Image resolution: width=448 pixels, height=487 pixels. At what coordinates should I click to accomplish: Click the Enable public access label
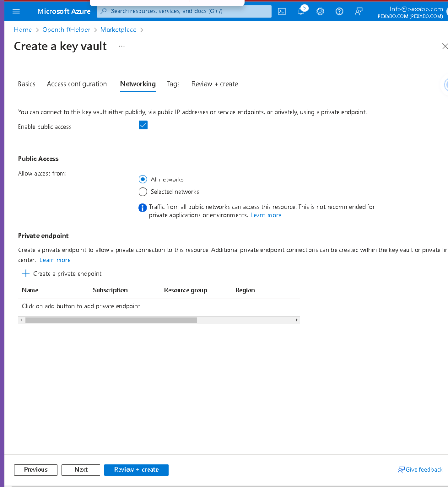point(44,127)
